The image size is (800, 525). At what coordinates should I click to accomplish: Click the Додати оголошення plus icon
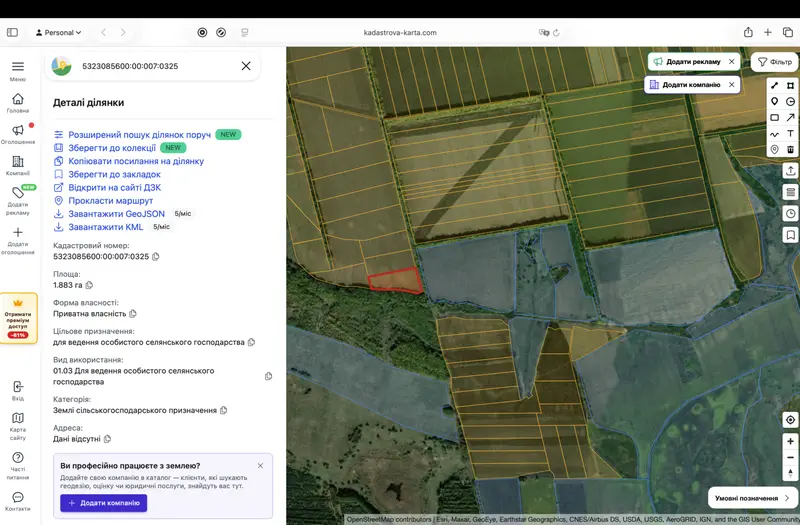tap(18, 232)
